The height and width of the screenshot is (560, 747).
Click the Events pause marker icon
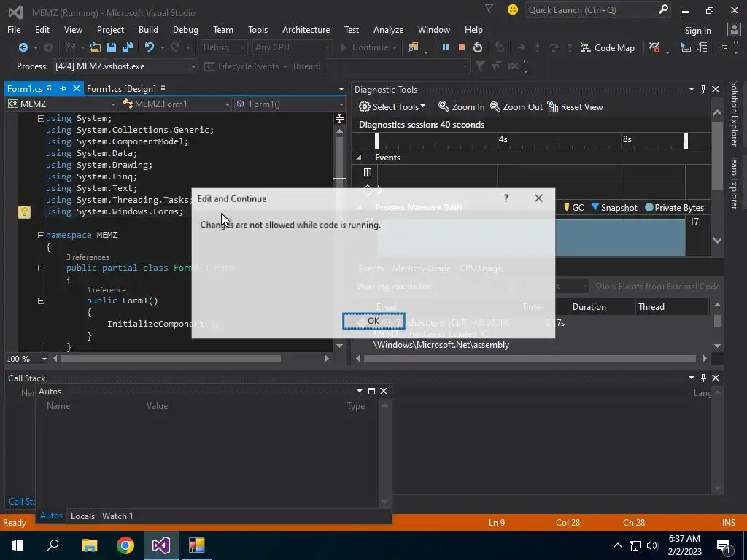pos(368,172)
